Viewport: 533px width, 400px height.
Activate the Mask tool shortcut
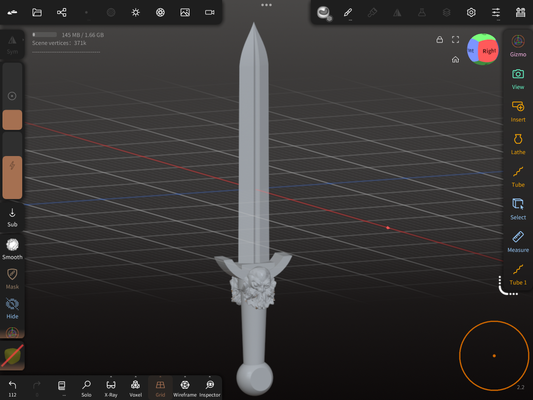(12, 279)
